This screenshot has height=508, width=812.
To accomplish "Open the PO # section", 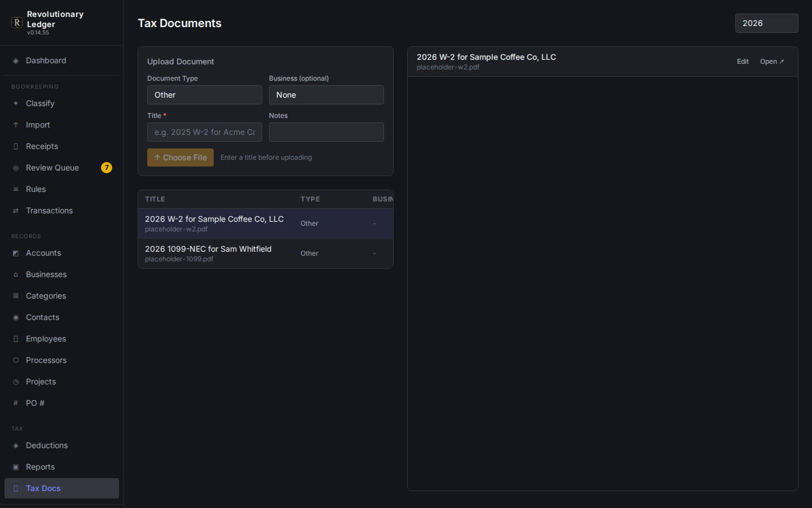I will point(61,403).
